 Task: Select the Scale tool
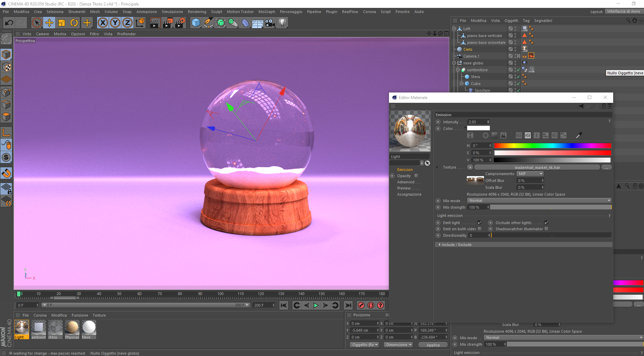pos(62,23)
